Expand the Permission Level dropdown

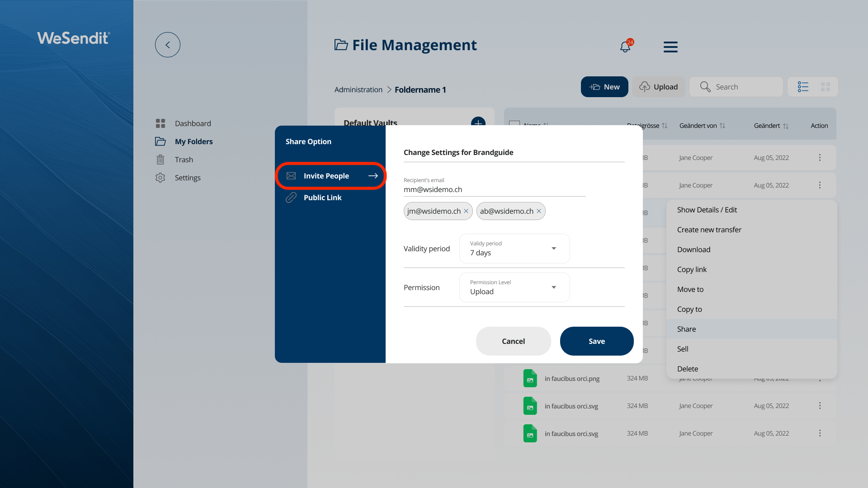(x=514, y=287)
